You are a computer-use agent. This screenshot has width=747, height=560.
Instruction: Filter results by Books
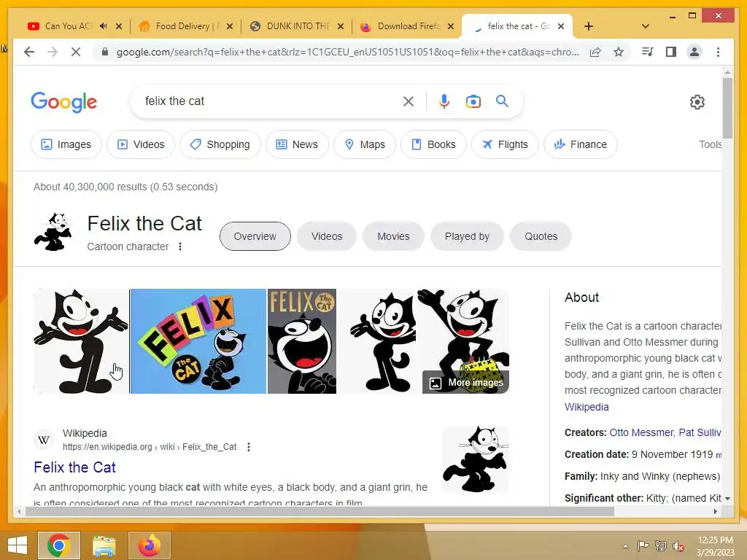click(433, 144)
